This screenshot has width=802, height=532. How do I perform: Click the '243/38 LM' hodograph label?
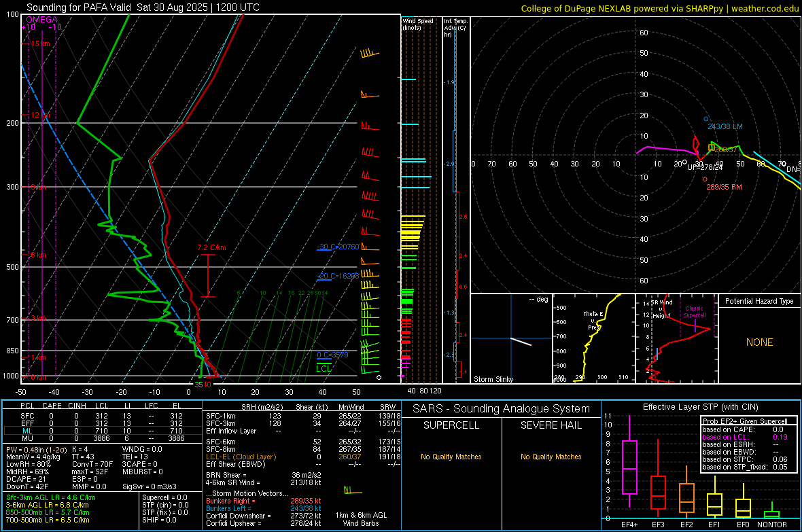pyautogui.click(x=725, y=126)
